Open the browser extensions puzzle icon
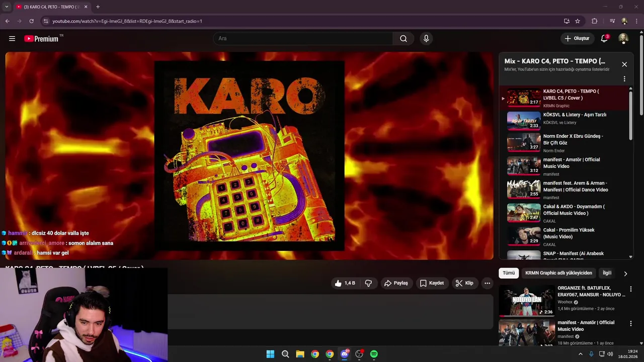644x362 pixels. (595, 21)
